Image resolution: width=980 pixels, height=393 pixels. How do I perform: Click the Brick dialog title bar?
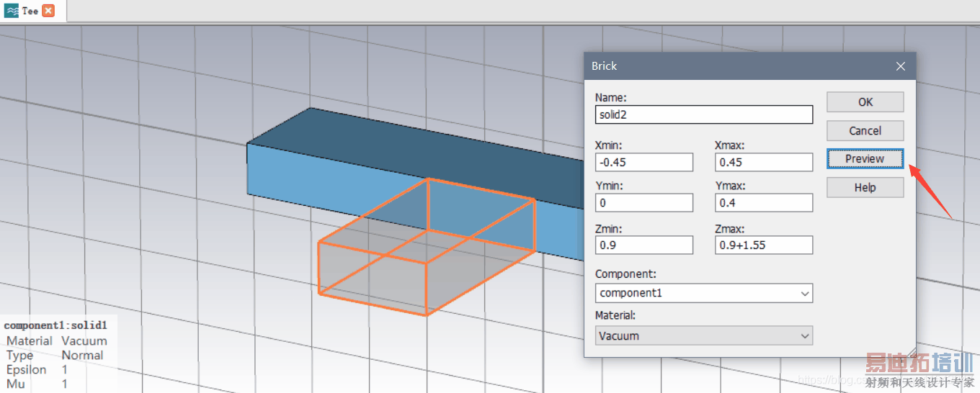coord(749,66)
